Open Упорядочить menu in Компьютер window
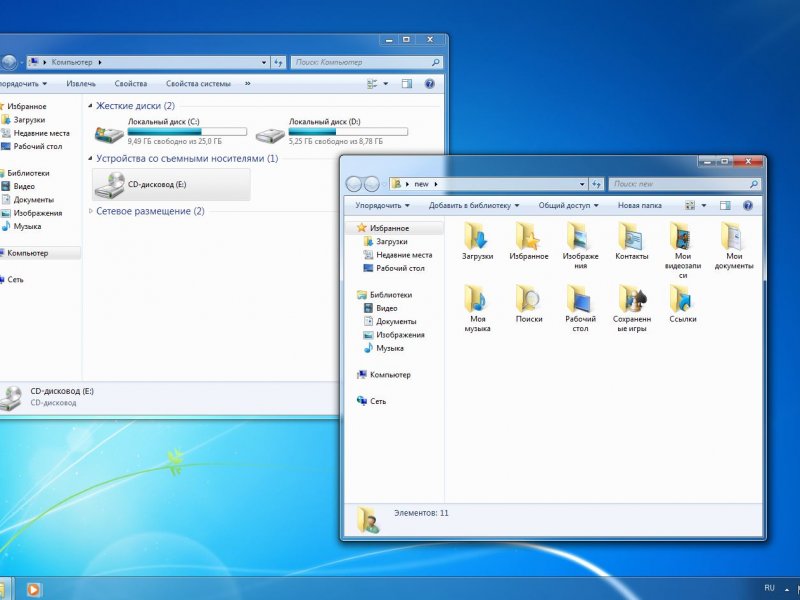 tap(23, 84)
